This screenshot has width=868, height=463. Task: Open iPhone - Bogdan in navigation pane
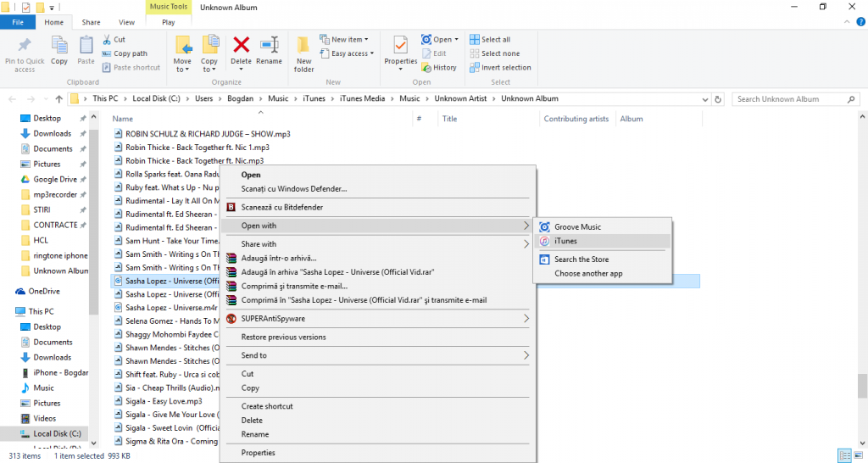point(60,372)
